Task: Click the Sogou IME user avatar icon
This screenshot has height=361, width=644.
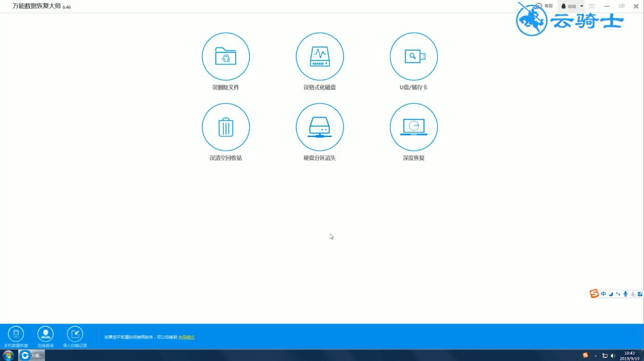Action: 633,294
